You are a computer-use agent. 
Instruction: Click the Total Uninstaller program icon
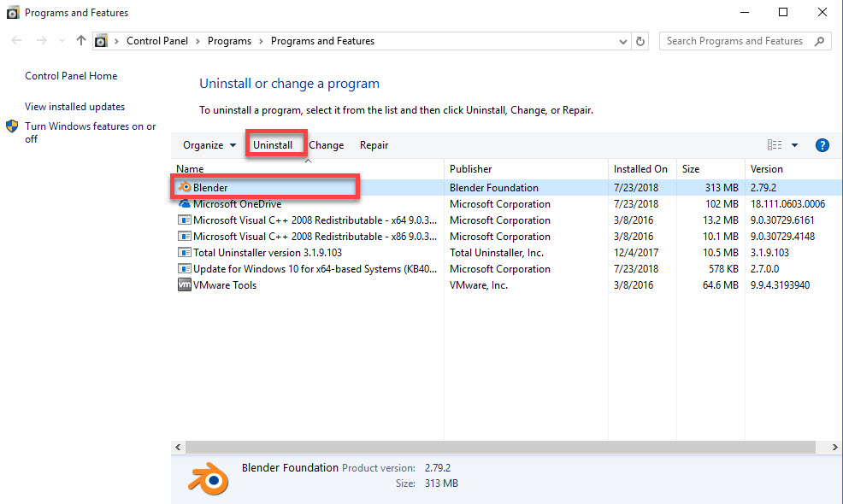184,253
